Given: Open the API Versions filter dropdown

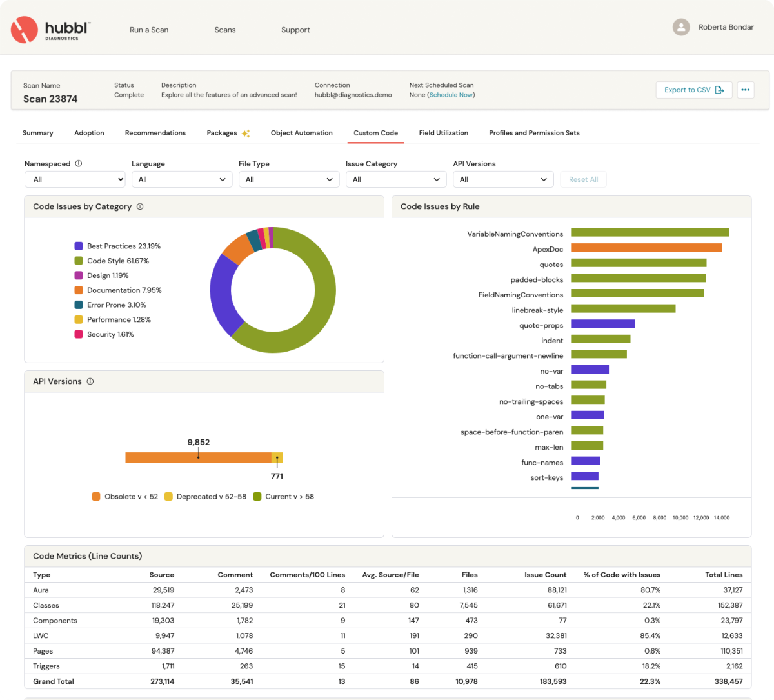Looking at the screenshot, I should pos(503,179).
